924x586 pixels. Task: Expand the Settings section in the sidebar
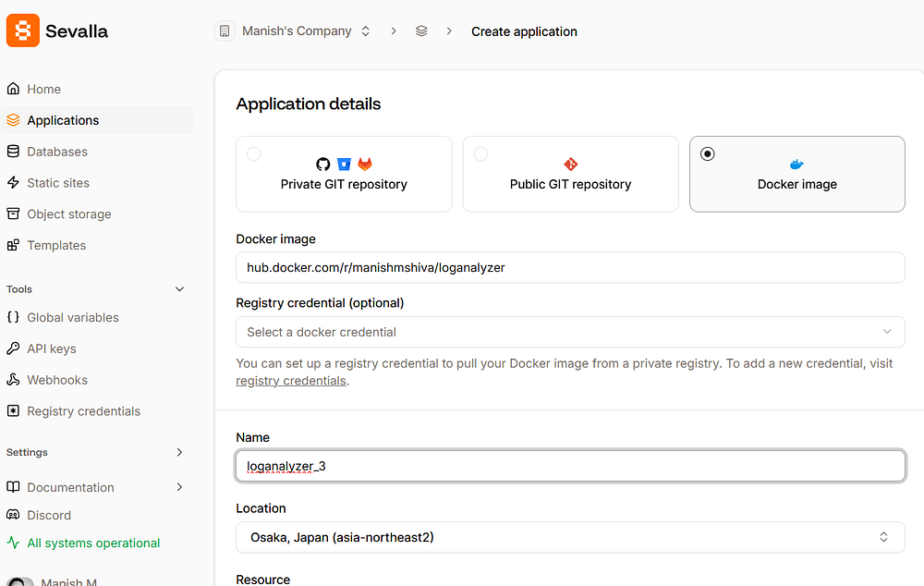click(96, 452)
